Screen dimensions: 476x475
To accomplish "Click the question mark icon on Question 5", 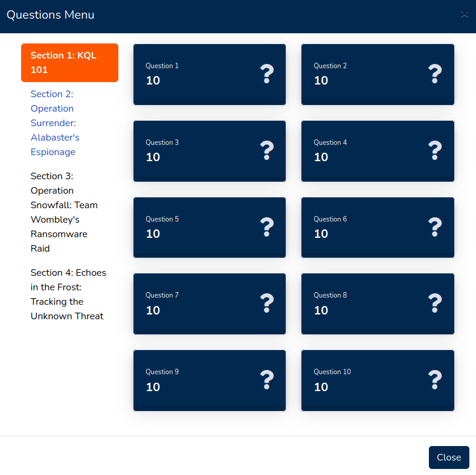I will click(267, 228).
